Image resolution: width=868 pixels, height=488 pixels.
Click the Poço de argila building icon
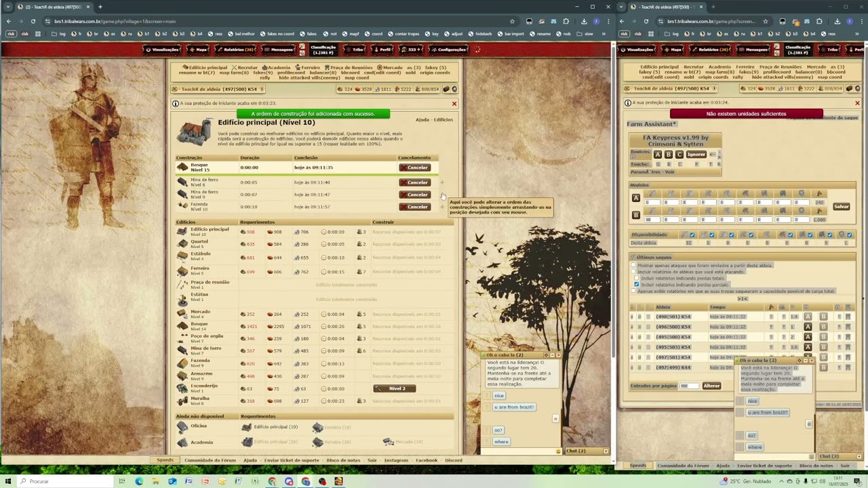(x=182, y=338)
